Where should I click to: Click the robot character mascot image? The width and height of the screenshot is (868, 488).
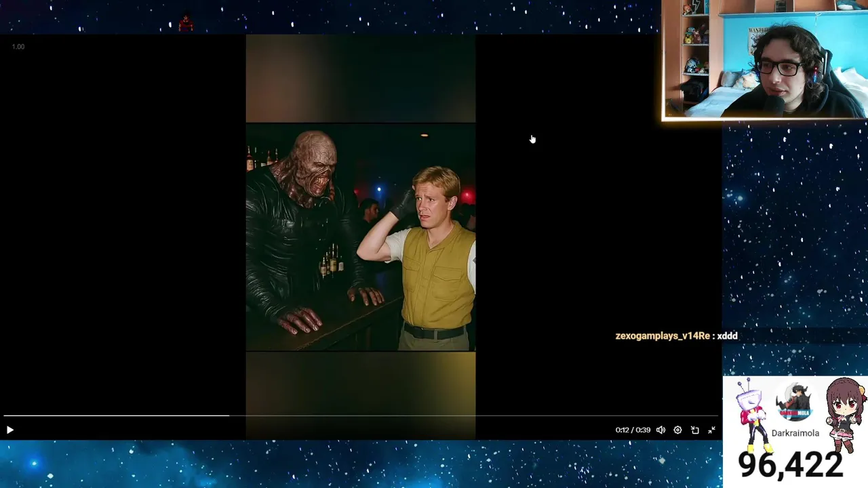point(753,416)
